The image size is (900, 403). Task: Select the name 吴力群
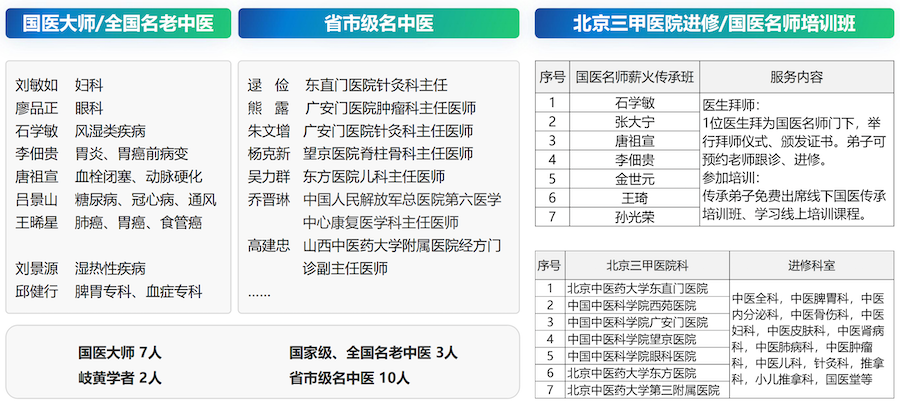pos(269,177)
